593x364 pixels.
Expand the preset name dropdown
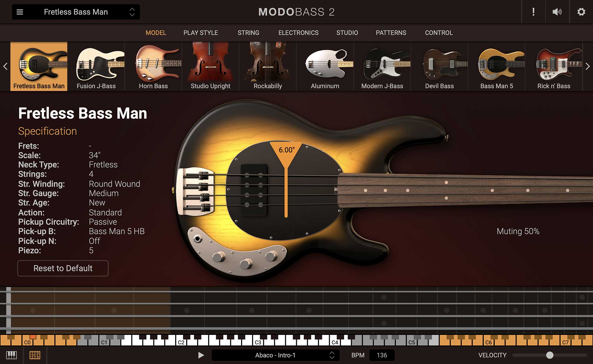(x=133, y=12)
